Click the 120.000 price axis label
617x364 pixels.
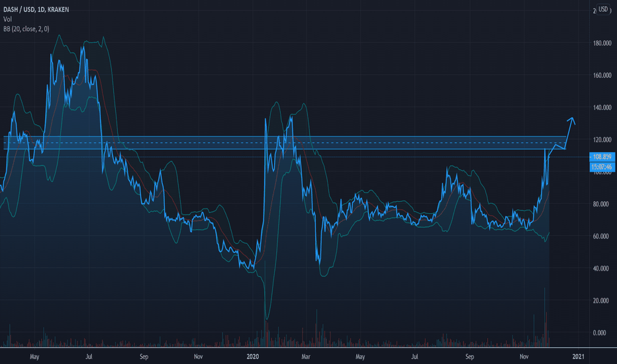(602, 140)
